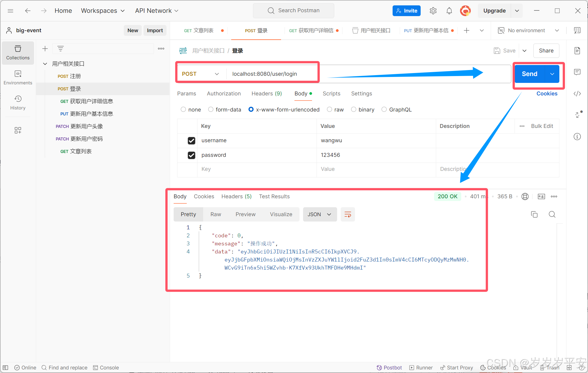Image resolution: width=588 pixels, height=373 pixels.
Task: Click the Share button
Action: pyautogui.click(x=546, y=51)
